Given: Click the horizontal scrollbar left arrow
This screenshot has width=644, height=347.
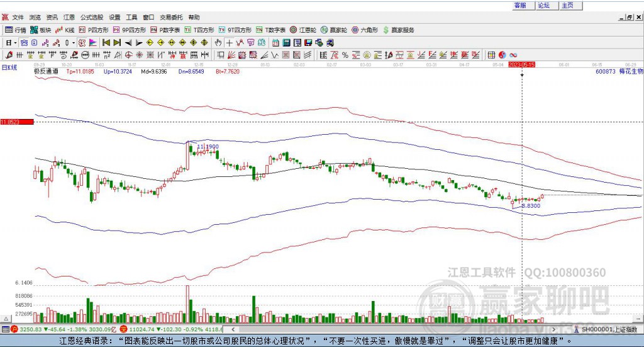Looking at the screenshot, I should 233,329.
